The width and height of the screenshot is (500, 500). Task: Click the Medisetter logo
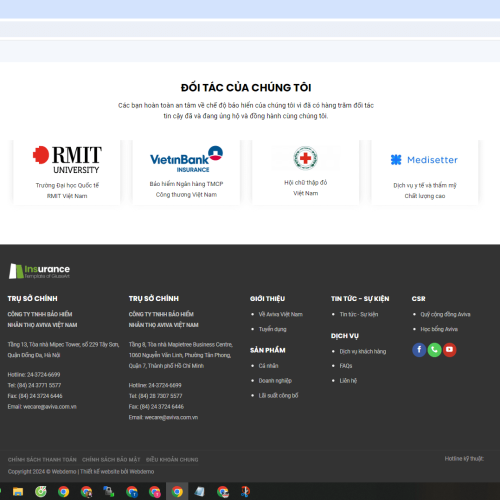(x=424, y=160)
